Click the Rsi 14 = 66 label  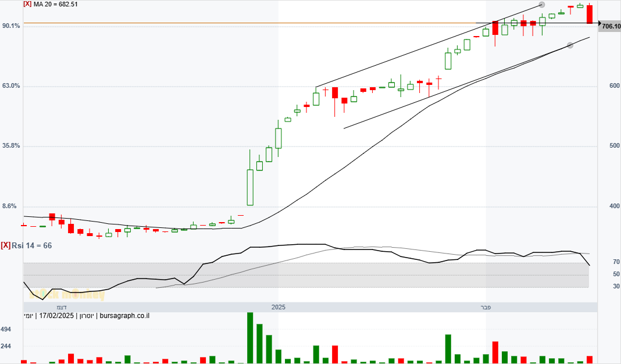pyautogui.click(x=31, y=245)
